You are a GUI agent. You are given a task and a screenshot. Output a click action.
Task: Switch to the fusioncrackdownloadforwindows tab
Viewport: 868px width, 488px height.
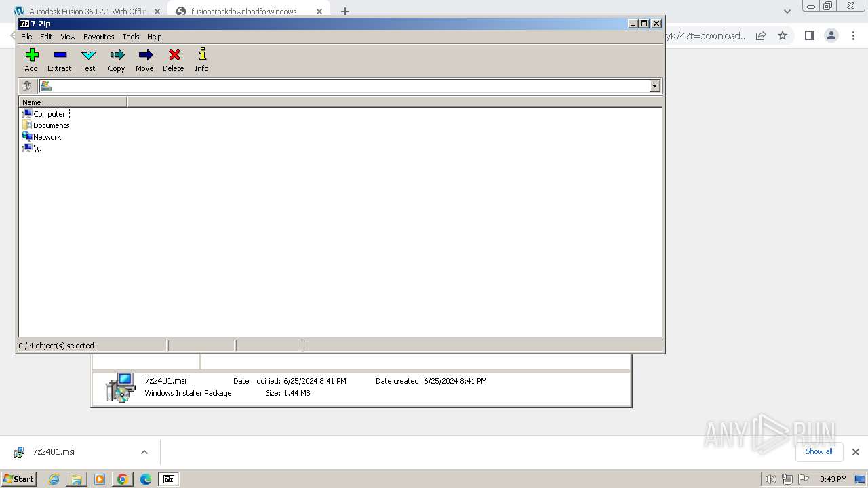[x=243, y=11]
